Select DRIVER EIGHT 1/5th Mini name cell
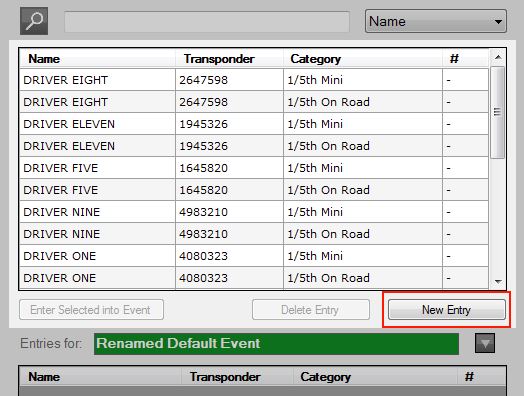This screenshot has width=524, height=396. (x=97, y=80)
